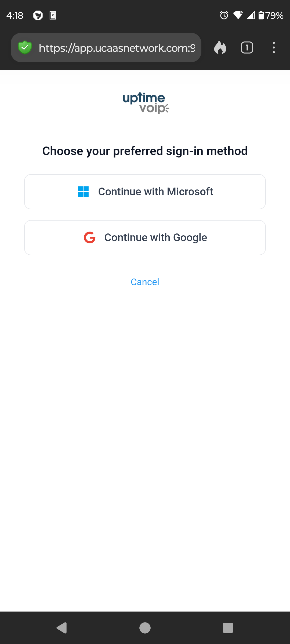Tap the Android home circle button
This screenshot has height=644, width=290.
(145, 628)
